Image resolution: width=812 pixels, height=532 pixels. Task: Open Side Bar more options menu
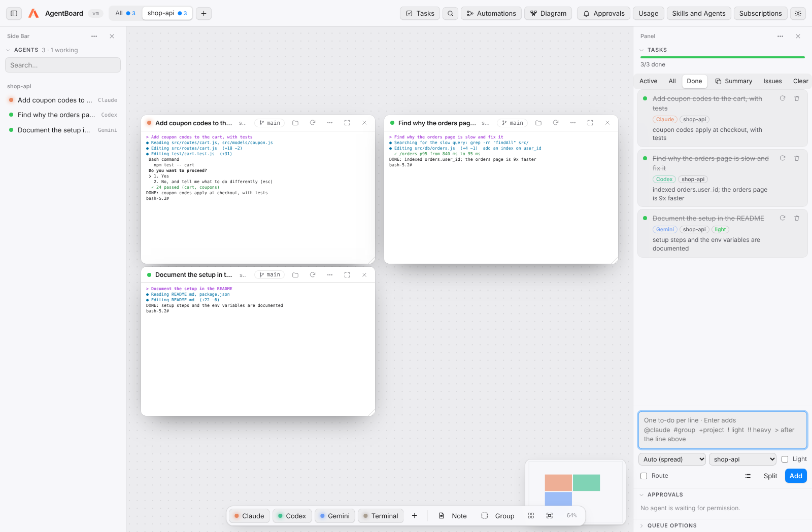point(94,37)
